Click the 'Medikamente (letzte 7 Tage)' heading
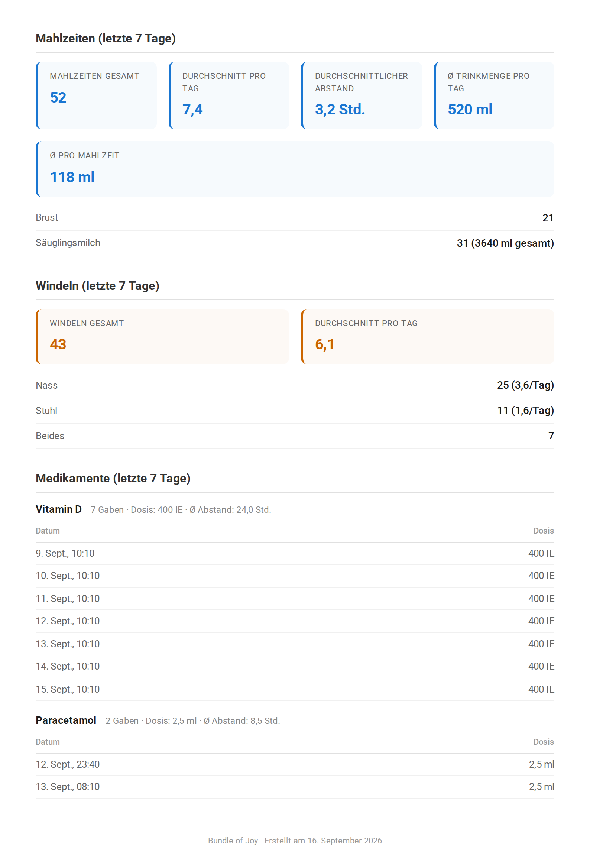Screen dimensions: 590x868 click(113, 479)
